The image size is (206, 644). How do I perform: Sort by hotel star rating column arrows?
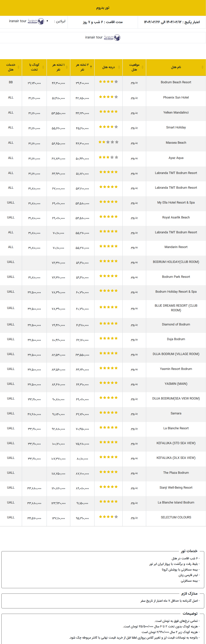119,67
